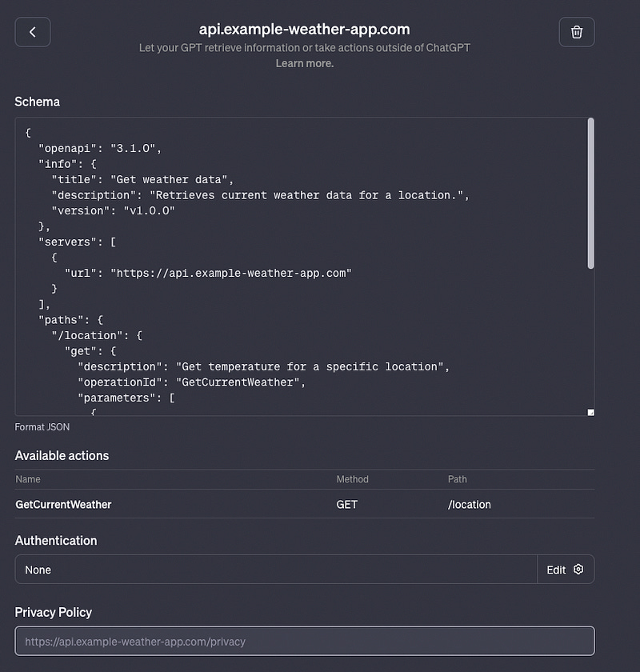Click the back arrow to exit editor
The image size is (640, 672).
click(32, 32)
